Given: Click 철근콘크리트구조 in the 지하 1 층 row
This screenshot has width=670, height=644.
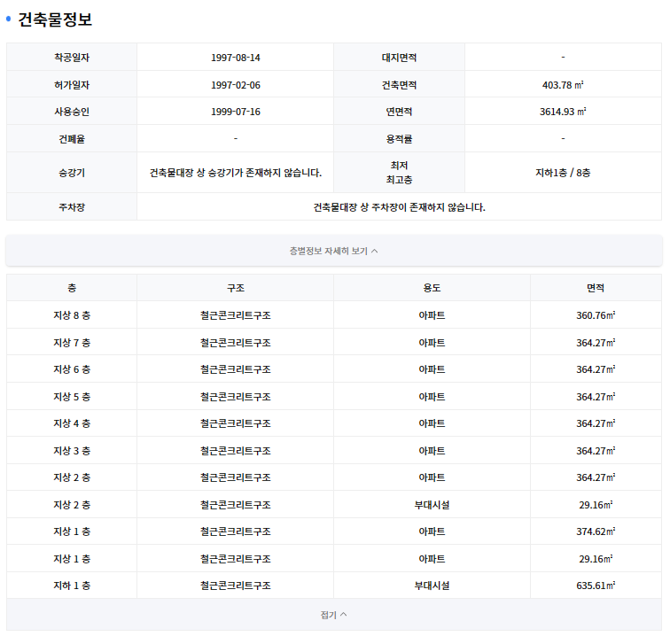Looking at the screenshot, I should tap(236, 586).
